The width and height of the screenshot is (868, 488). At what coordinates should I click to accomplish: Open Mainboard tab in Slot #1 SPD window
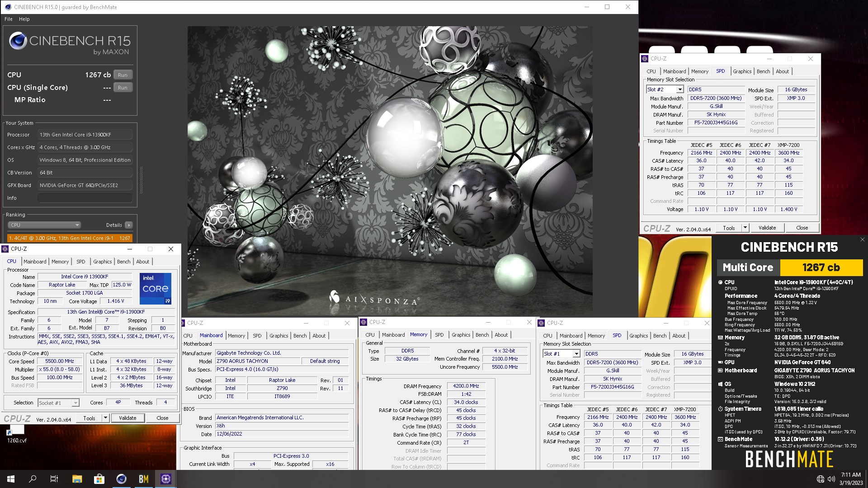point(571,336)
